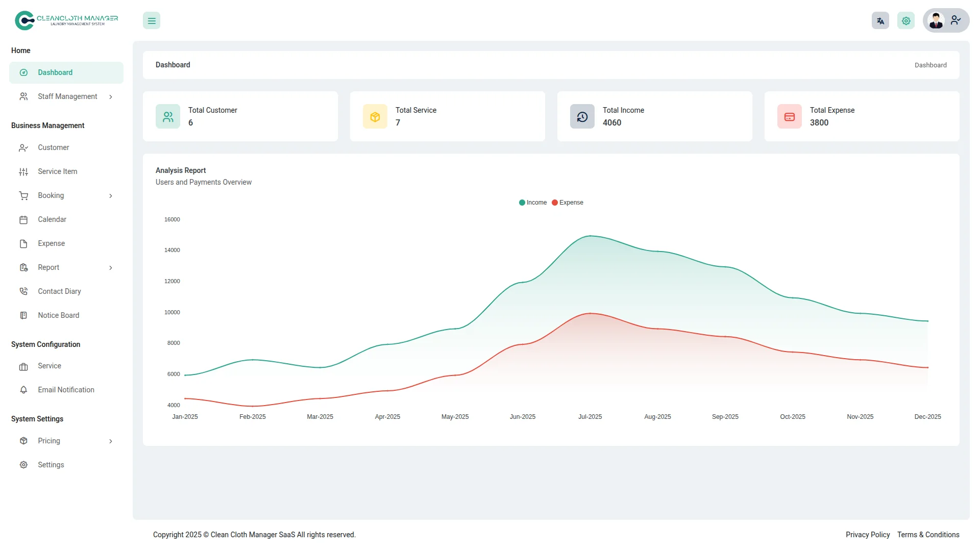980x551 pixels.
Task: Click the Total Expense card icon
Action: pos(790,117)
